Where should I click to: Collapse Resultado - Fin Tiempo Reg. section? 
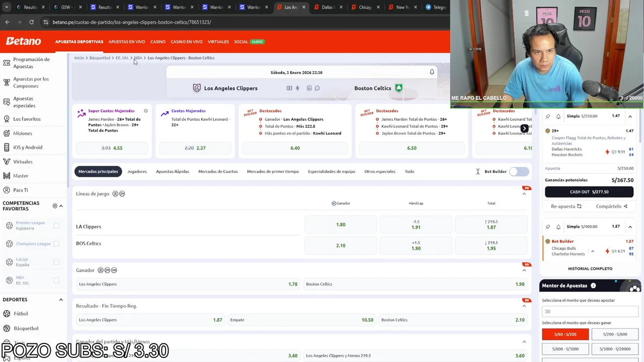coord(524,306)
